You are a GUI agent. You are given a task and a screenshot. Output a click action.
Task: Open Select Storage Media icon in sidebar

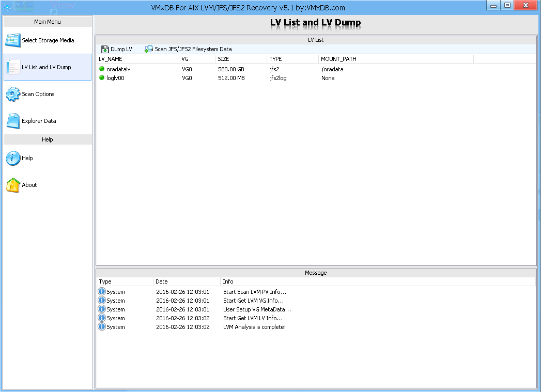pos(13,40)
